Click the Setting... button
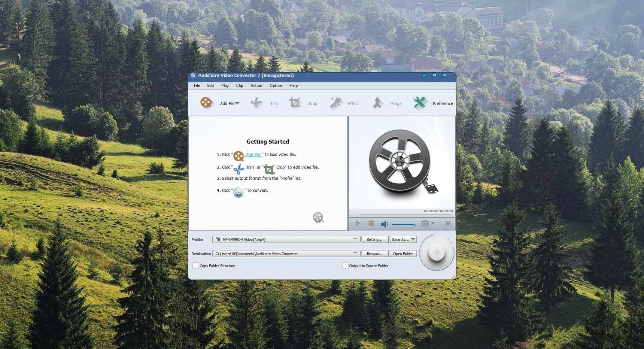Viewport: 644px width, 349px height. [x=375, y=240]
